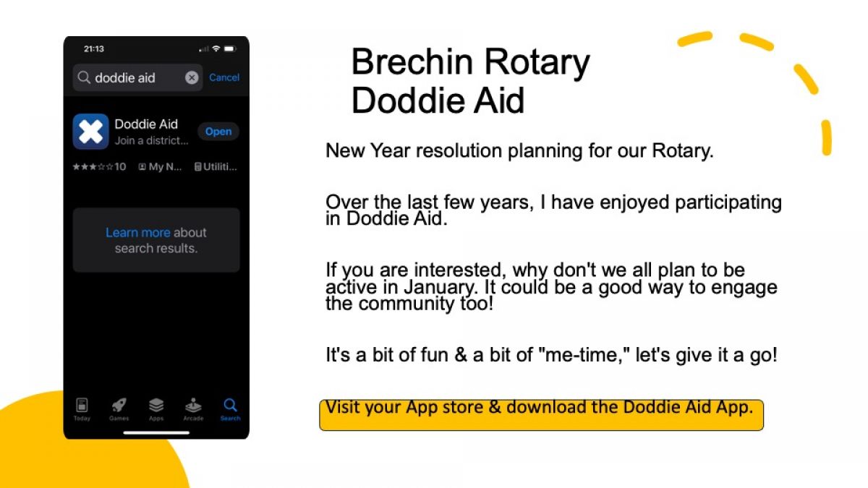Open the Arcade tab
The width and height of the screenshot is (868, 488).
point(193,409)
